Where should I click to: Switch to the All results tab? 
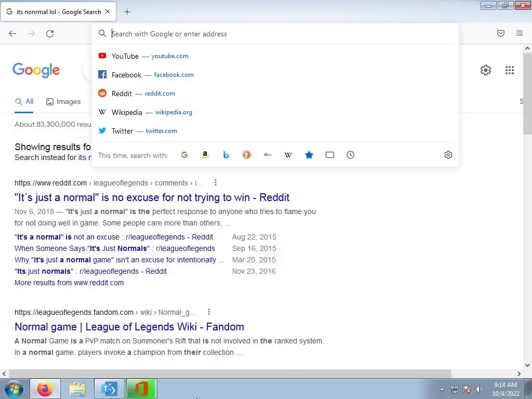[24, 101]
